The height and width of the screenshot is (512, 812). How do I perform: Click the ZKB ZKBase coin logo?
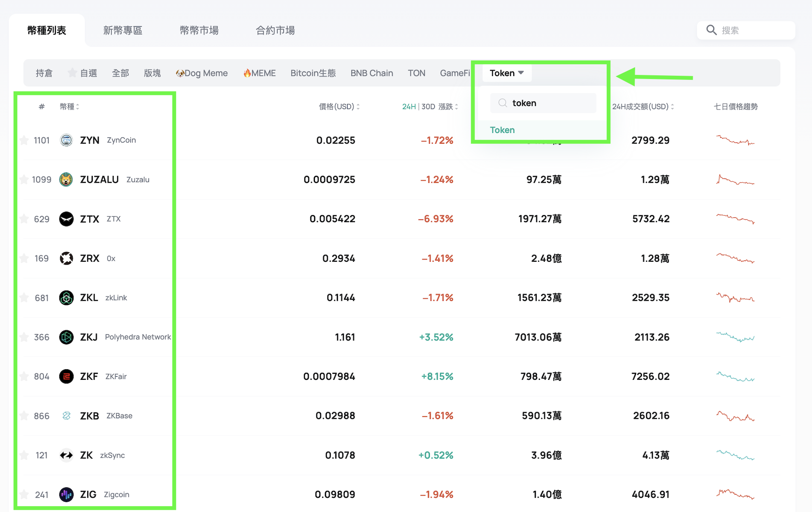click(66, 416)
